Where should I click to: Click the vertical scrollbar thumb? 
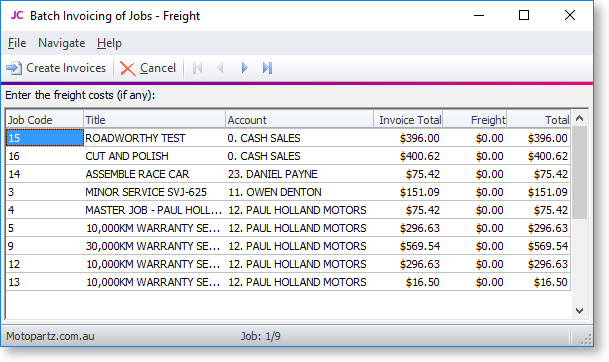pos(579,172)
